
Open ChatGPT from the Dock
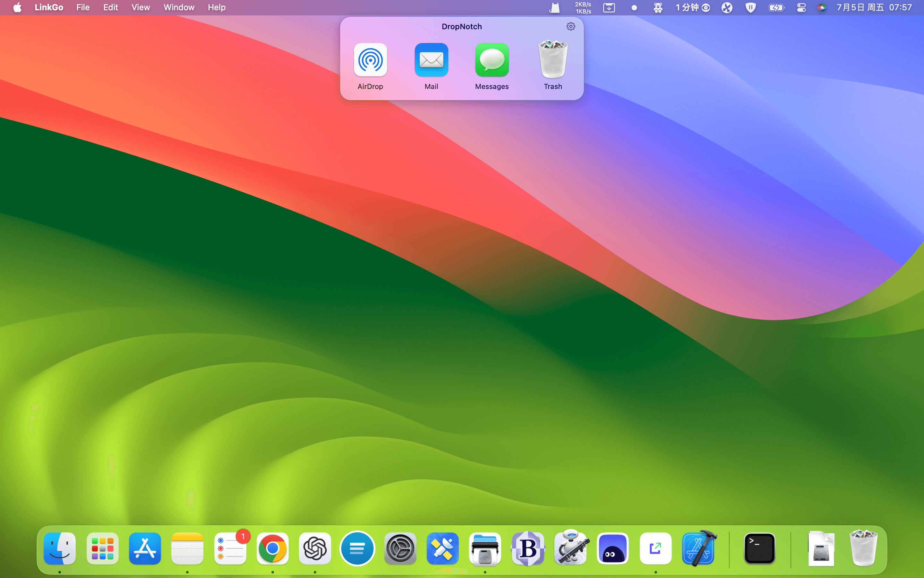coord(315,548)
